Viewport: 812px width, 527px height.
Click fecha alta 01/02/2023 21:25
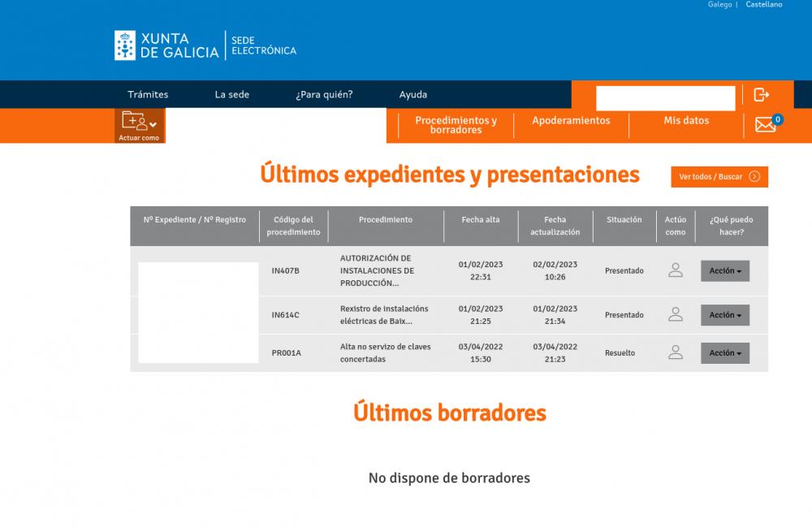point(481,315)
